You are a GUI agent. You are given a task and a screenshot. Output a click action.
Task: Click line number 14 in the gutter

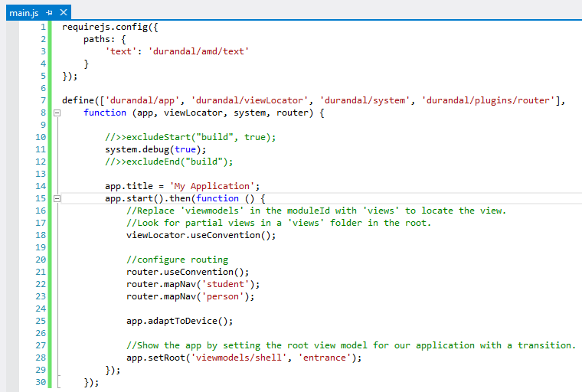(41, 186)
